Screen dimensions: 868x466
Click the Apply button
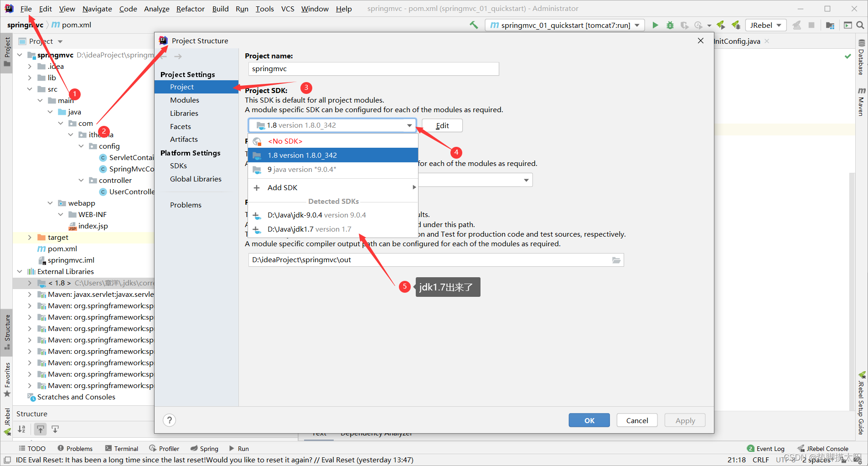[x=685, y=420]
